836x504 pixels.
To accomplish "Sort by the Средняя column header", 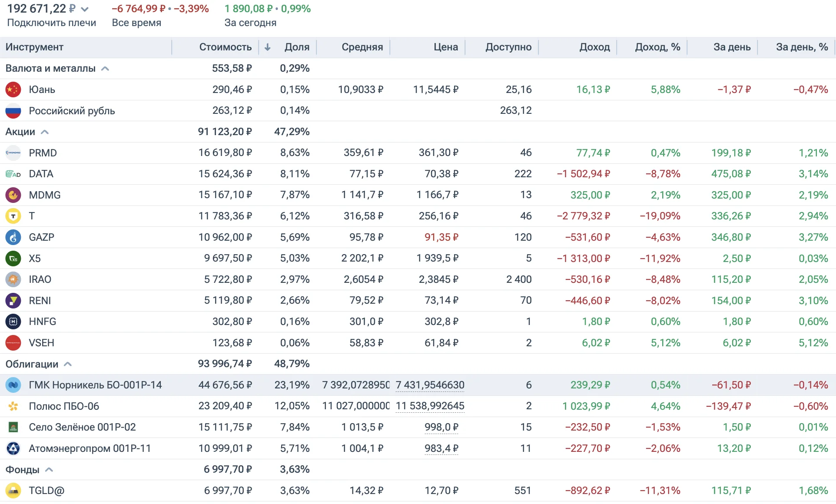I will tap(362, 47).
